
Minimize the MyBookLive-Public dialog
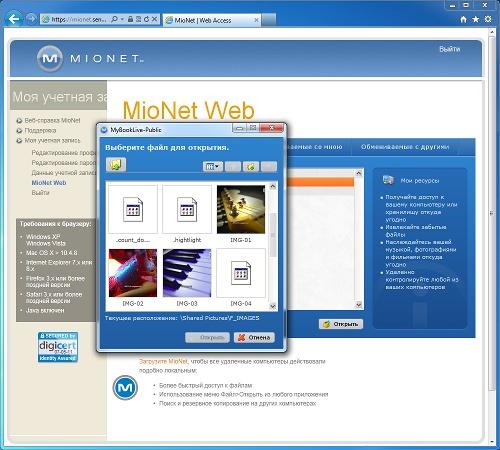(239, 128)
